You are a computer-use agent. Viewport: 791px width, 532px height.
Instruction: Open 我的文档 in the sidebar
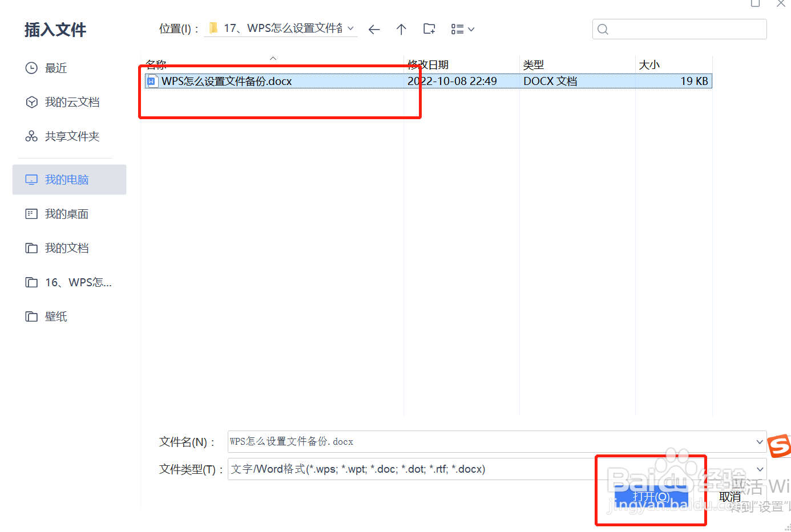[x=69, y=248]
